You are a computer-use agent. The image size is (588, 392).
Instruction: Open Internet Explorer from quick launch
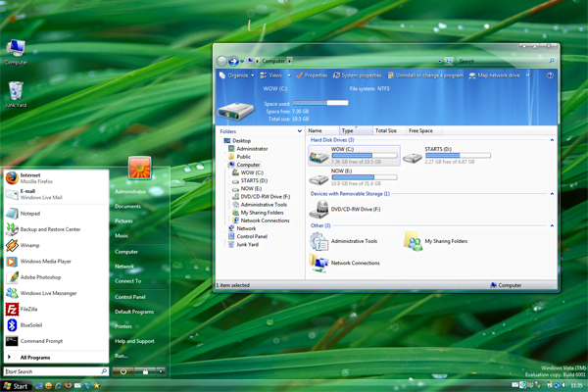[x=58, y=385]
